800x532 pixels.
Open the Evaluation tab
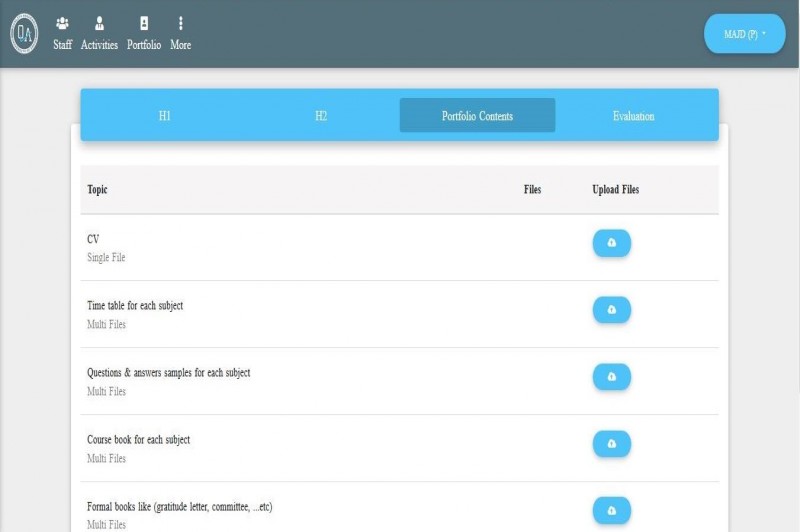[633, 116]
